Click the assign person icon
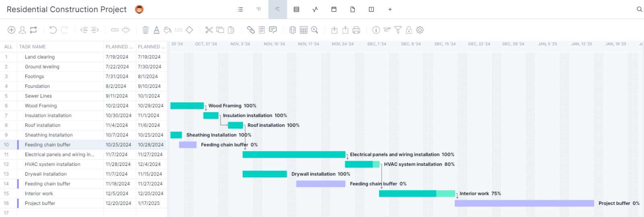 point(23,30)
